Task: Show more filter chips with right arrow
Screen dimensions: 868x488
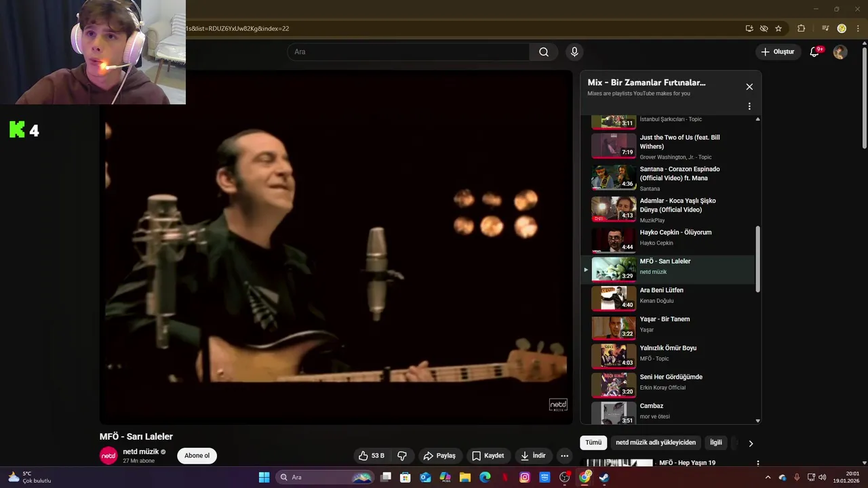Action: point(751,443)
